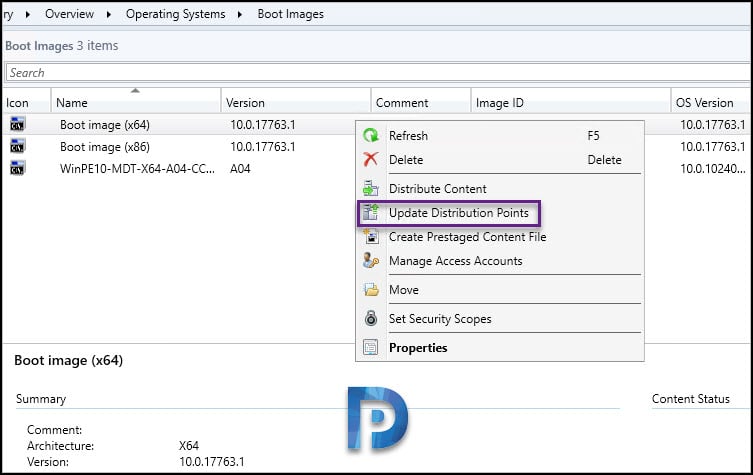Expand the arrow after Operating Systems breadcrumb
Viewport: 753px width, 475px height.
240,14
